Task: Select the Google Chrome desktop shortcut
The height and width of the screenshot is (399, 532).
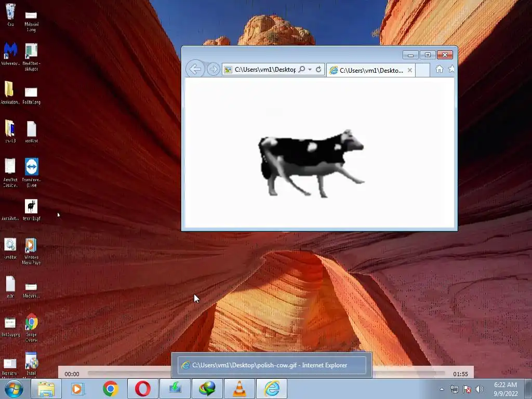Action: (x=31, y=328)
